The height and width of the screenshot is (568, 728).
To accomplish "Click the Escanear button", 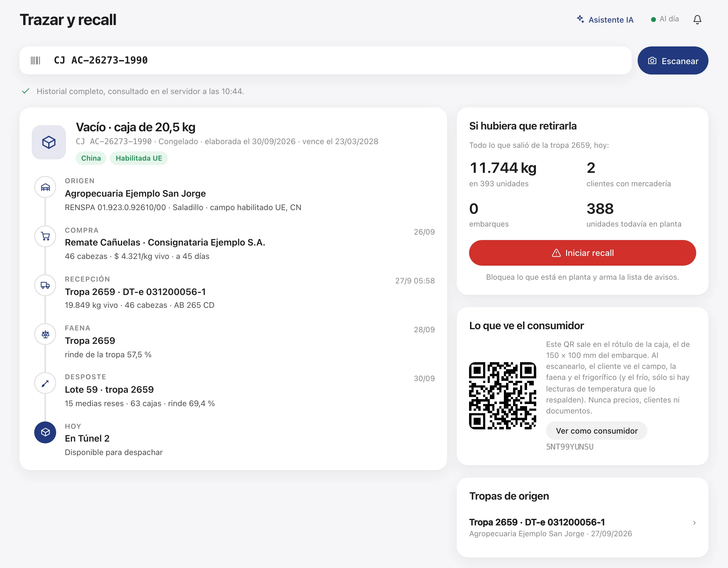I will click(x=673, y=61).
